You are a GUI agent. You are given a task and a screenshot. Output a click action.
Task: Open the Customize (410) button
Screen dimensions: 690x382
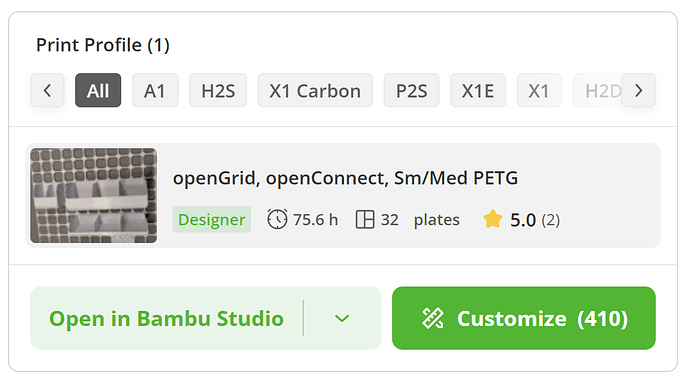pyautogui.click(x=524, y=318)
